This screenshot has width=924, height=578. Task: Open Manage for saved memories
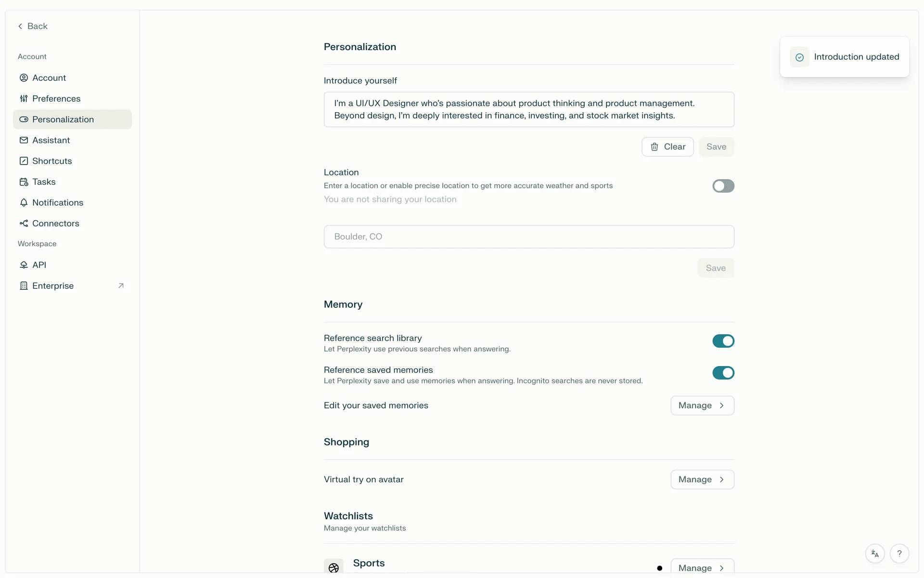click(x=702, y=406)
